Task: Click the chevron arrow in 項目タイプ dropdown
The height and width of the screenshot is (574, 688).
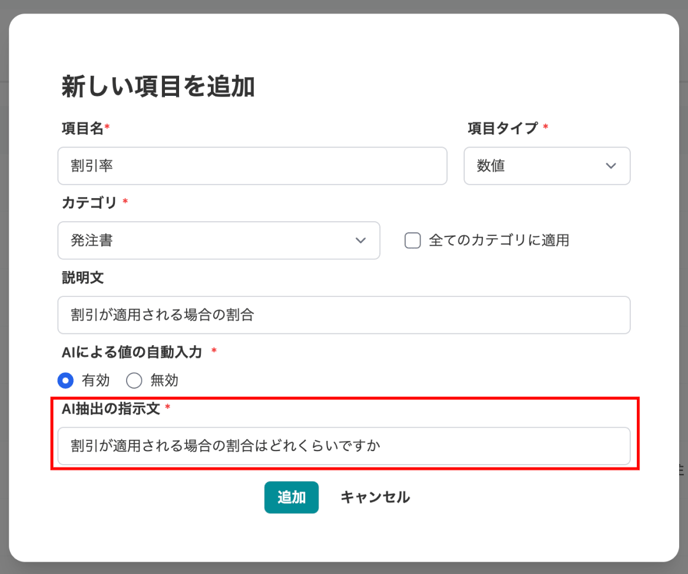Action: [611, 166]
